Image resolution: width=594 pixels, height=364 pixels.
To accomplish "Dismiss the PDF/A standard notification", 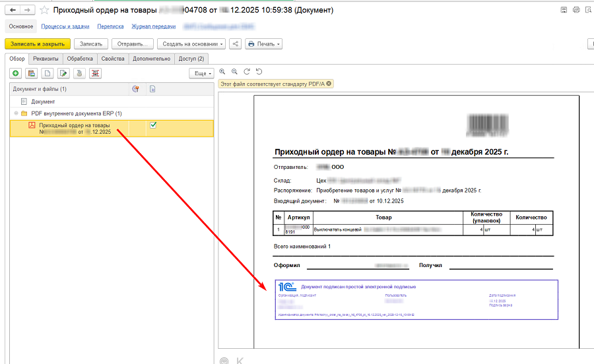I will click(x=329, y=84).
